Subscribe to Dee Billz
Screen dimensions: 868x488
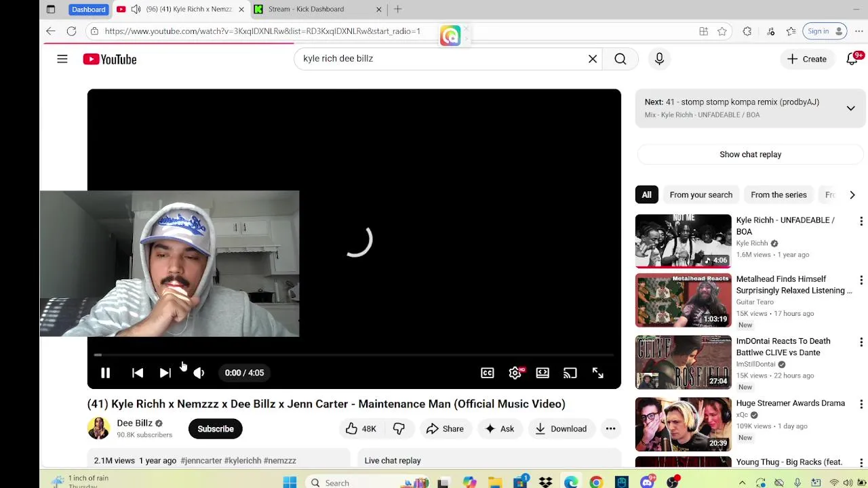[215, 429]
